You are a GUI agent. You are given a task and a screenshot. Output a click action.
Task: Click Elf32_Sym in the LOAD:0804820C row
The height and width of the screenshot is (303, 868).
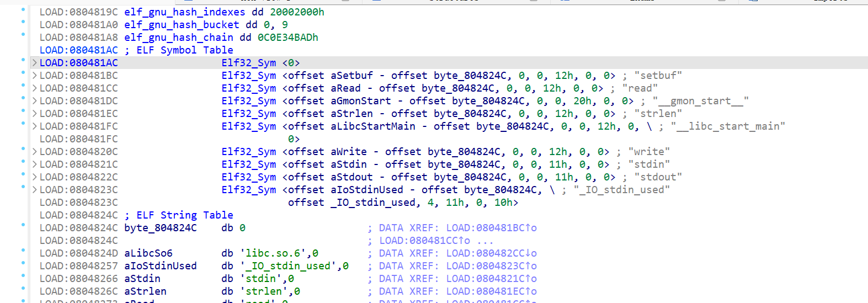[249, 152]
